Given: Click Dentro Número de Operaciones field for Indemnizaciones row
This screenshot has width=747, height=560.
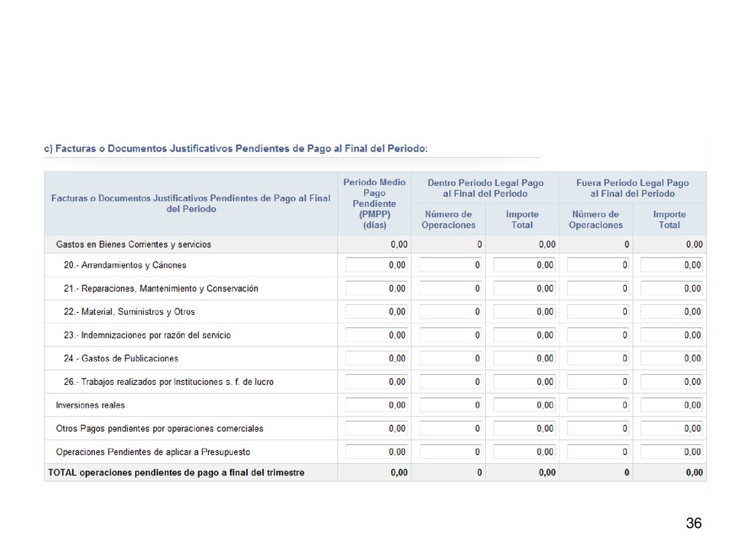Looking at the screenshot, I should click(451, 335).
